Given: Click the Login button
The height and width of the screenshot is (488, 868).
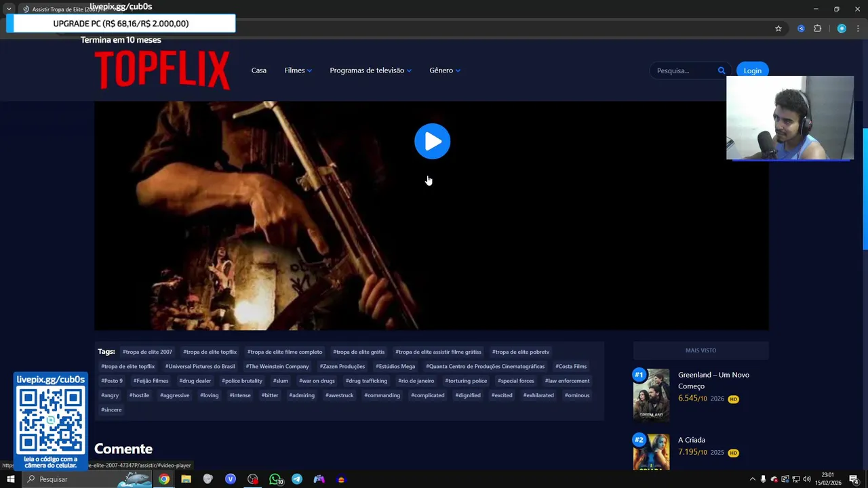Looking at the screenshot, I should click(x=752, y=70).
